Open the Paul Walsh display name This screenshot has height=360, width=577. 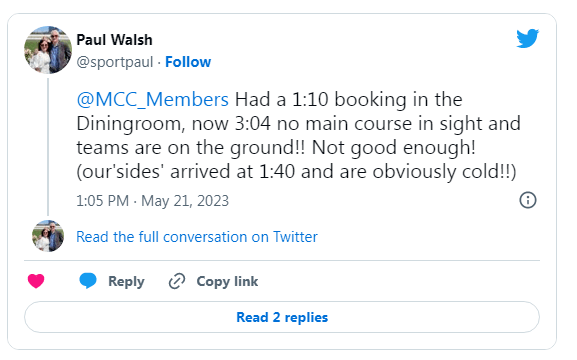tap(114, 40)
